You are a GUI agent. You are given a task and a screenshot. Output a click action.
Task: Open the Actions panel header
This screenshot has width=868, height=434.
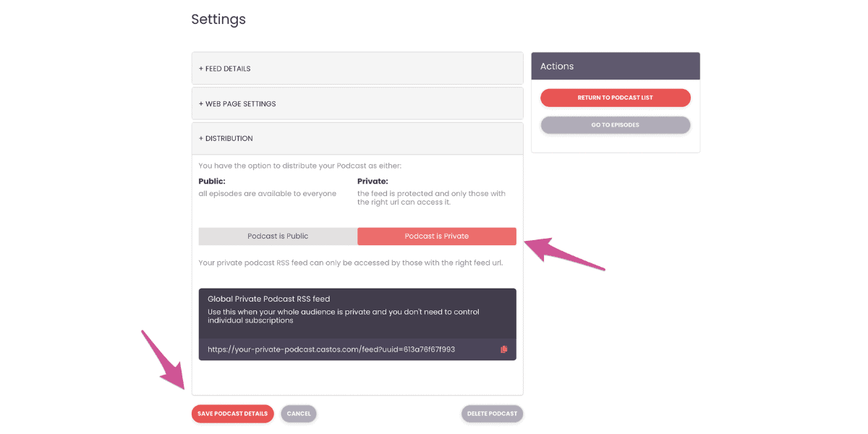pos(616,66)
